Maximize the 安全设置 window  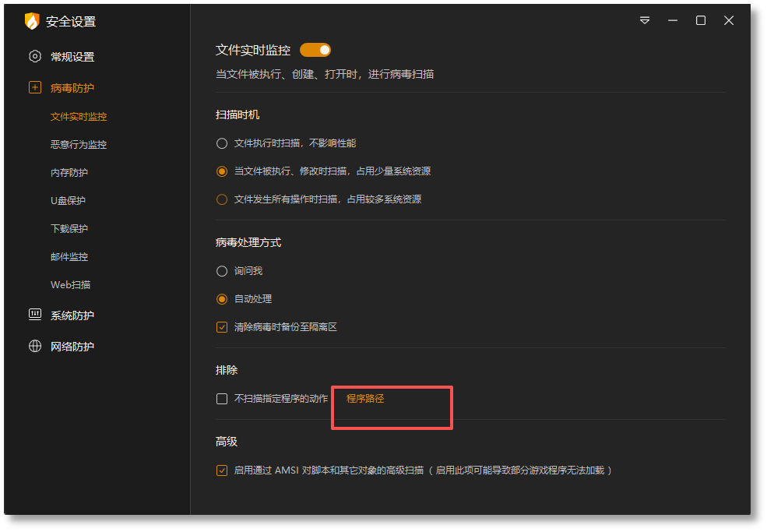pos(701,20)
